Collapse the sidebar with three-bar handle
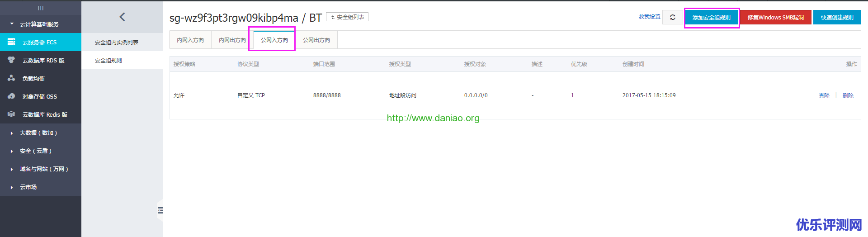868x237 pixels. [x=41, y=8]
